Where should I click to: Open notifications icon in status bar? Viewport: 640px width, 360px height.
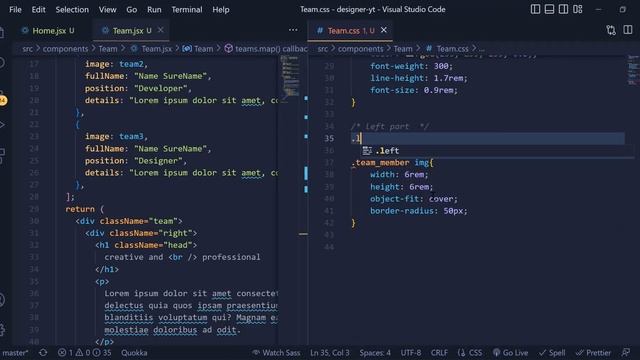tap(626, 353)
